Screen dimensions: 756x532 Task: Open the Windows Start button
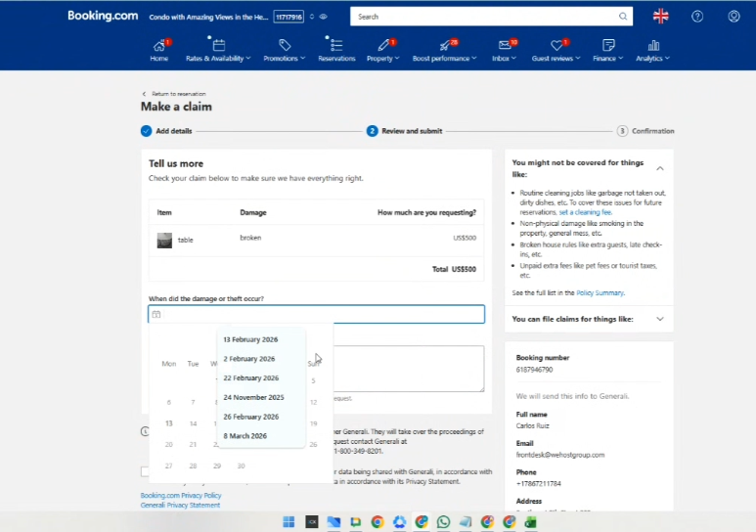tap(289, 521)
